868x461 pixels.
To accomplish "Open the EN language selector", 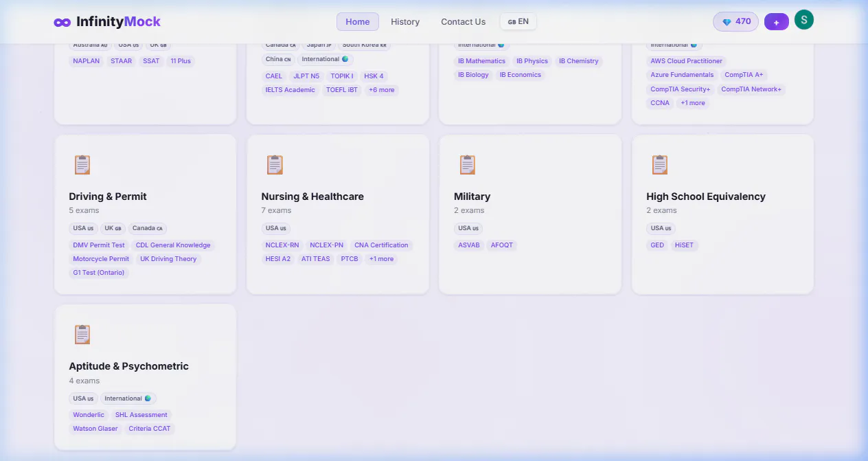I will pos(518,21).
